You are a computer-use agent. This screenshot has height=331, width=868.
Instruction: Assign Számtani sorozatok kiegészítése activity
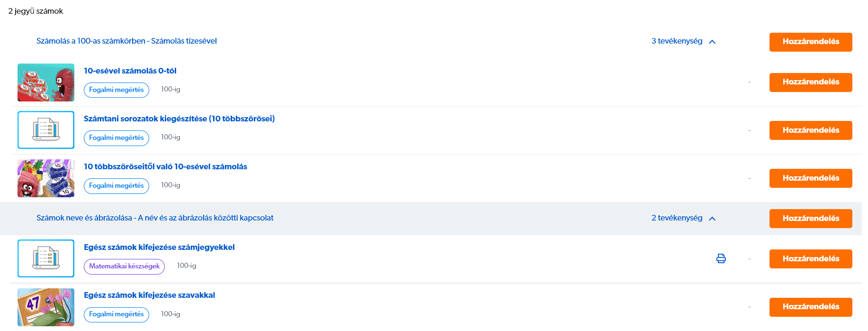pos(810,130)
